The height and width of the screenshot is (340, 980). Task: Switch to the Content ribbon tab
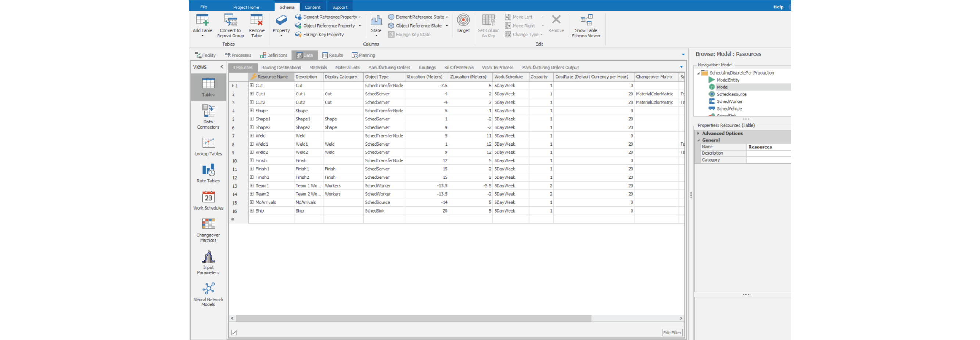pyautogui.click(x=312, y=7)
